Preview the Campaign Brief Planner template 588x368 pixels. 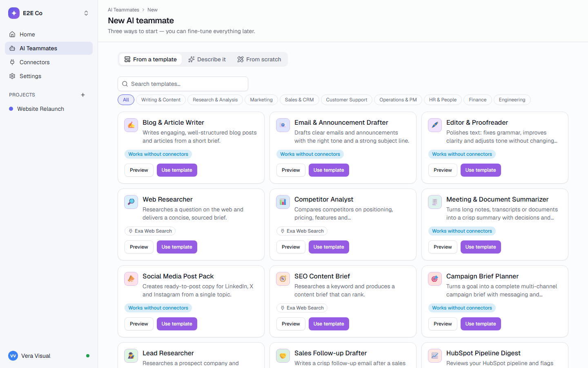click(443, 324)
